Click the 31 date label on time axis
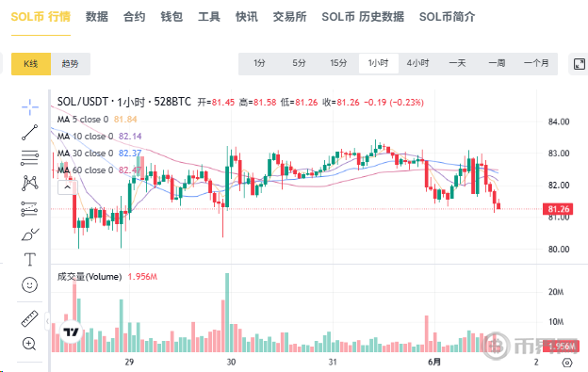Image resolution: width=588 pixels, height=372 pixels. tap(333, 363)
